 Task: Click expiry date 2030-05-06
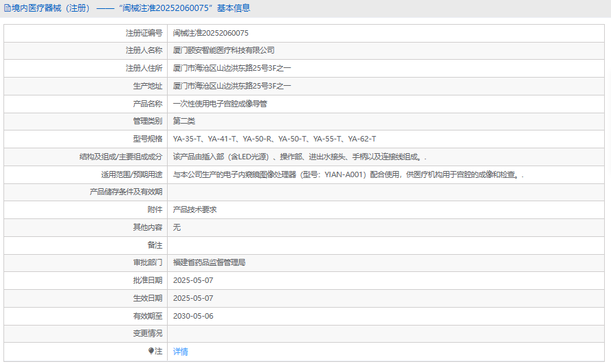coord(193,316)
